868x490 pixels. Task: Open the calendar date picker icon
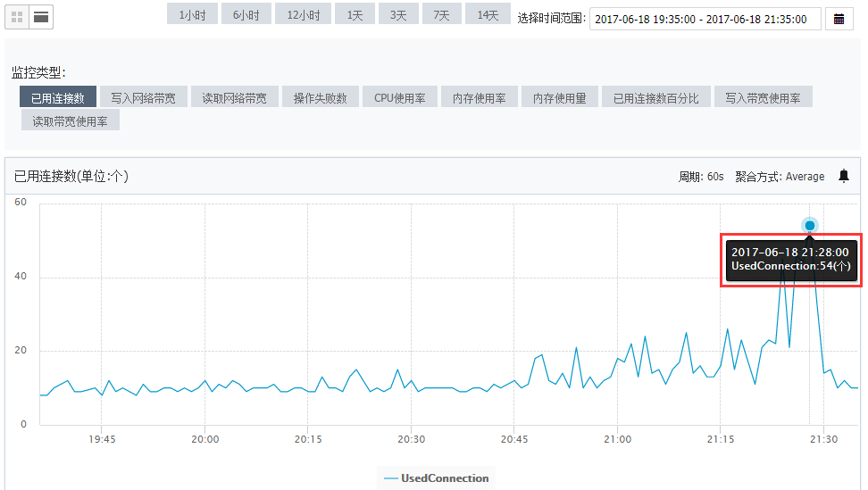(839, 19)
